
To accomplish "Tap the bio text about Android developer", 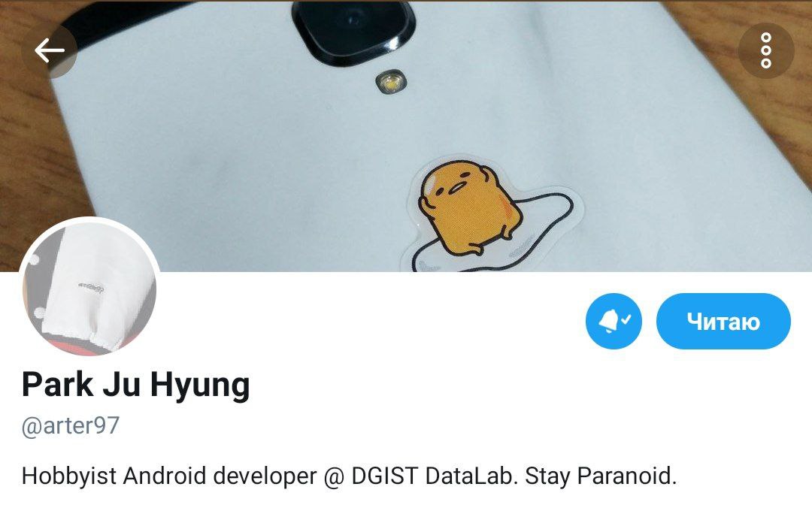I will 349,476.
